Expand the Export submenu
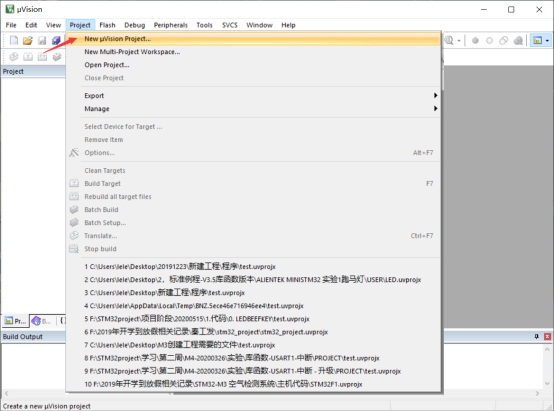This screenshot has width=554, height=411. pyautogui.click(x=253, y=95)
